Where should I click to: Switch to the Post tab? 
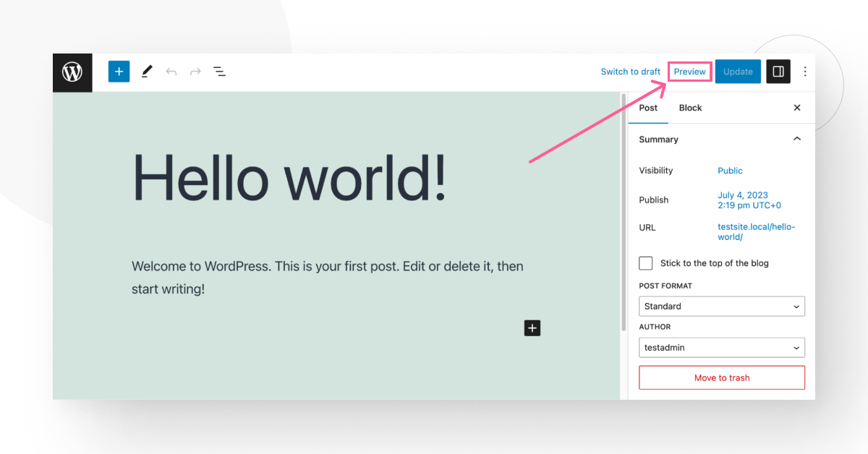pos(648,108)
